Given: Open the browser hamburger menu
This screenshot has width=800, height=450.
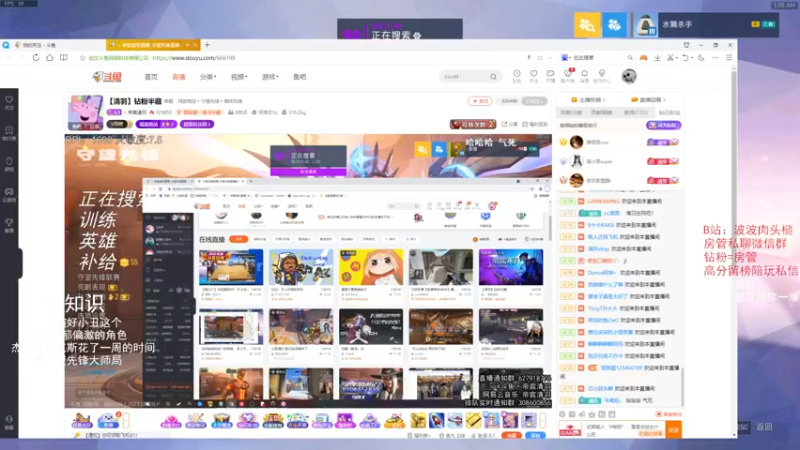Looking at the screenshot, I should (729, 58).
